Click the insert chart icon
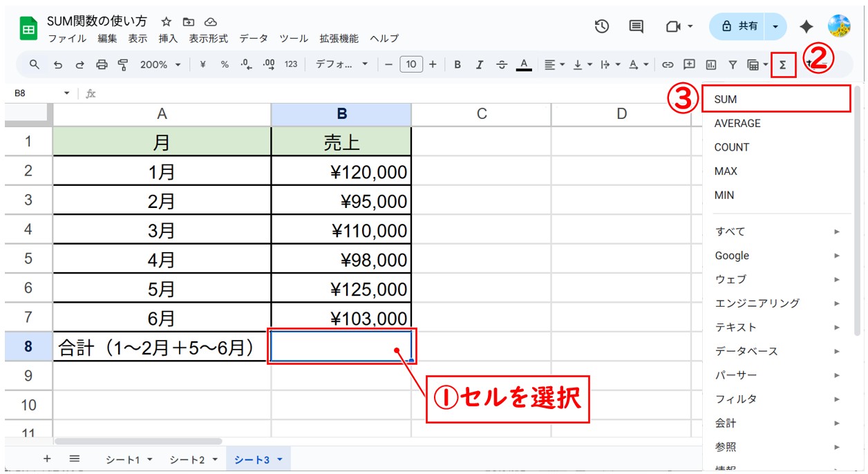 pyautogui.click(x=710, y=64)
